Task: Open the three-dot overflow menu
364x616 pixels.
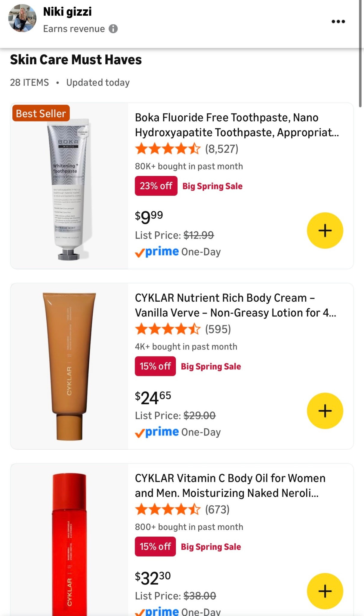Action: tap(338, 21)
